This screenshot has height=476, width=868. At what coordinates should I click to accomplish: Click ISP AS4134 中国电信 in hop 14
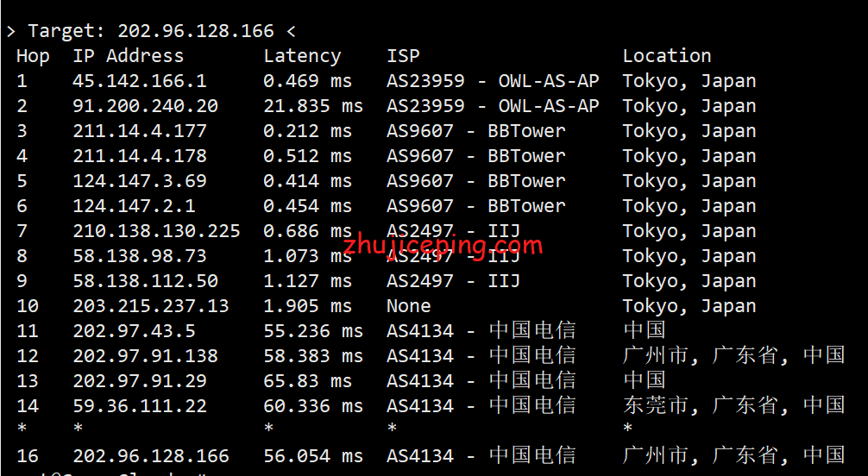coord(481,405)
